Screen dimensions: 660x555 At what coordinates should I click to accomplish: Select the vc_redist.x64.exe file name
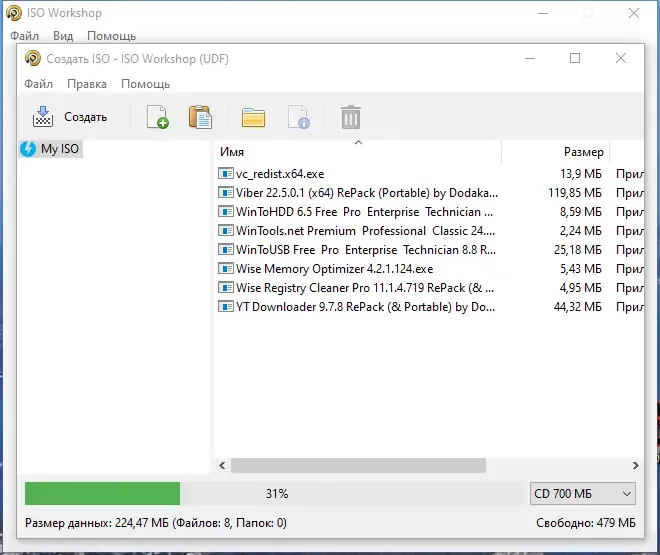pyautogui.click(x=280, y=174)
